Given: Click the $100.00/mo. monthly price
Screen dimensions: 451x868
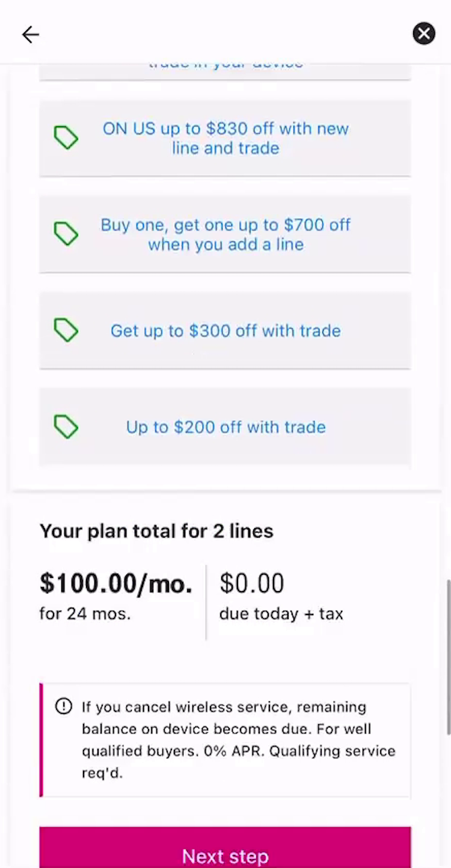Looking at the screenshot, I should point(116,583).
